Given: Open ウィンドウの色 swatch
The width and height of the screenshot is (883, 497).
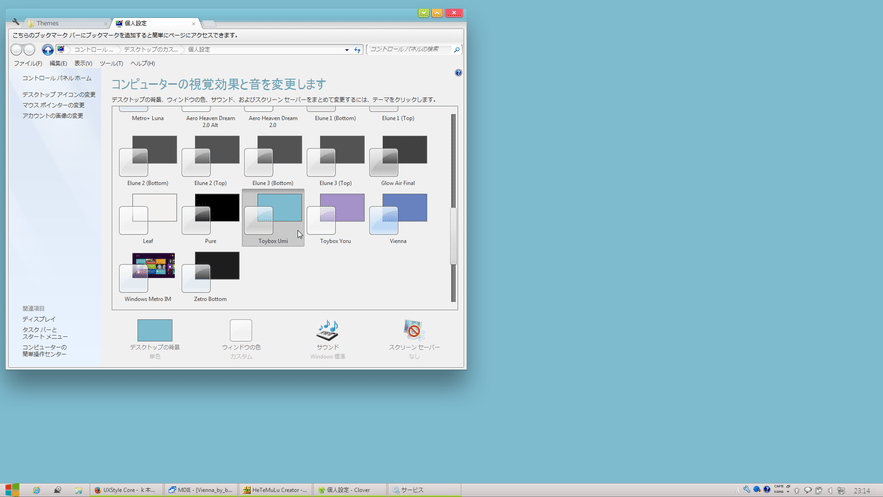Looking at the screenshot, I should pyautogui.click(x=241, y=330).
